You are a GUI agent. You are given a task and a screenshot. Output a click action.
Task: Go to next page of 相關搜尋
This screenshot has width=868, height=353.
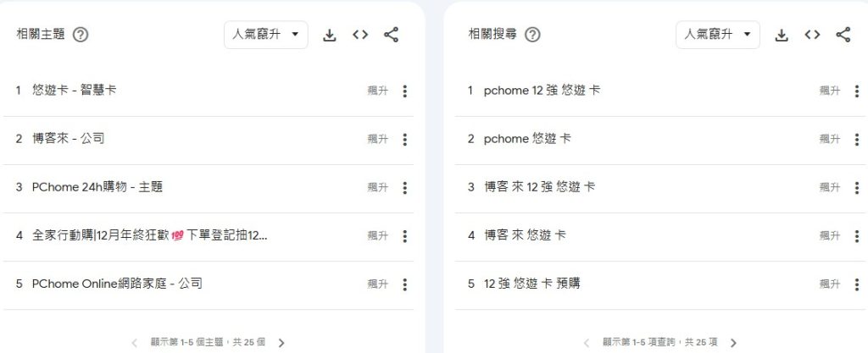734,343
